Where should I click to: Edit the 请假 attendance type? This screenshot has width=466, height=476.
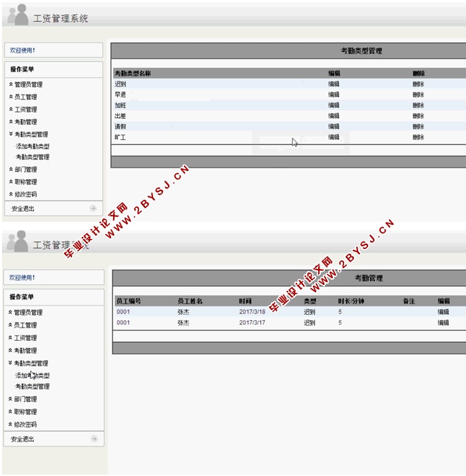click(334, 126)
